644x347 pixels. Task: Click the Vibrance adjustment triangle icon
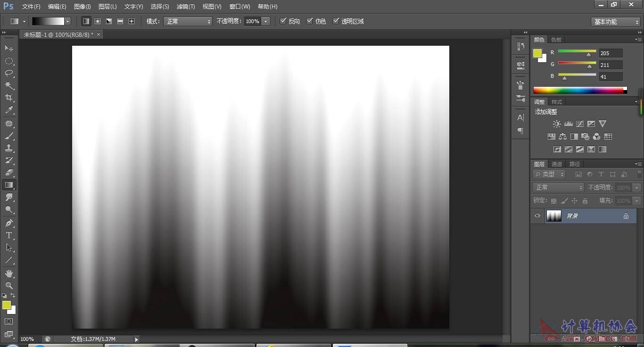[603, 124]
